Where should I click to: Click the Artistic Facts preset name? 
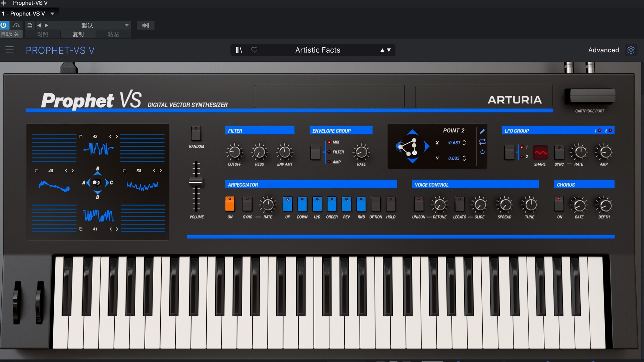318,50
